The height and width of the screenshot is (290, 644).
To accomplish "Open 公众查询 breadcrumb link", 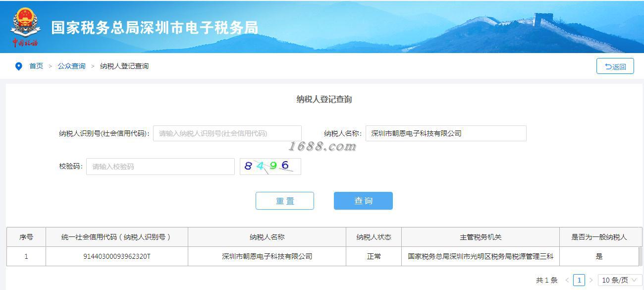I will (x=71, y=66).
